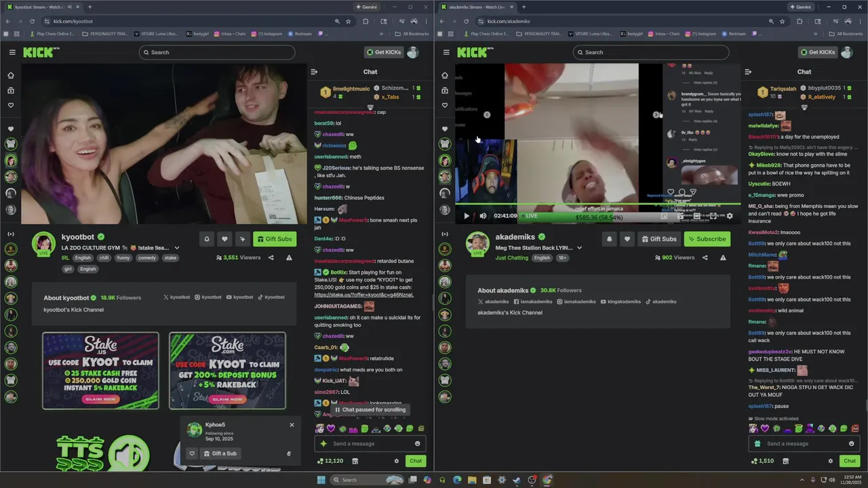
Task: Toggle kyootbot notification bell
Action: [207, 239]
